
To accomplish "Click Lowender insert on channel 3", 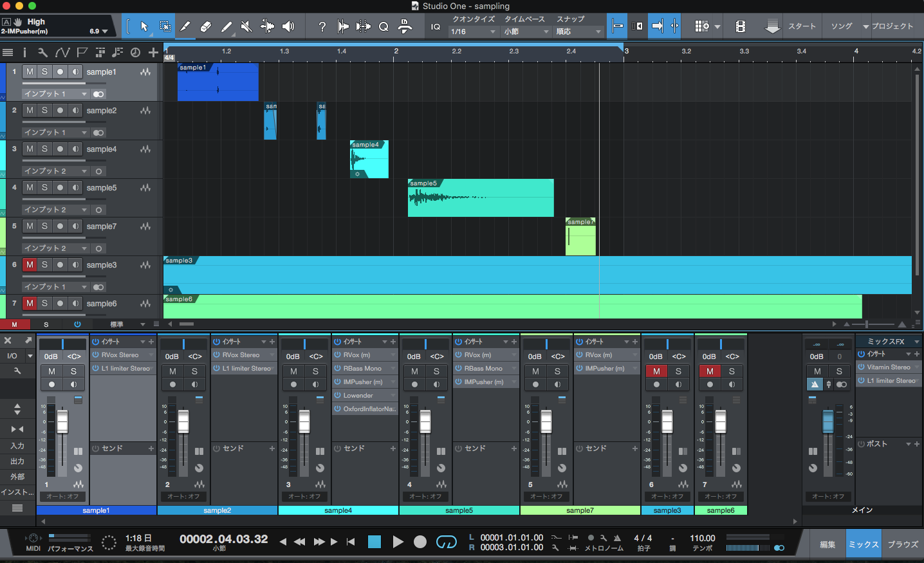I will click(x=365, y=396).
